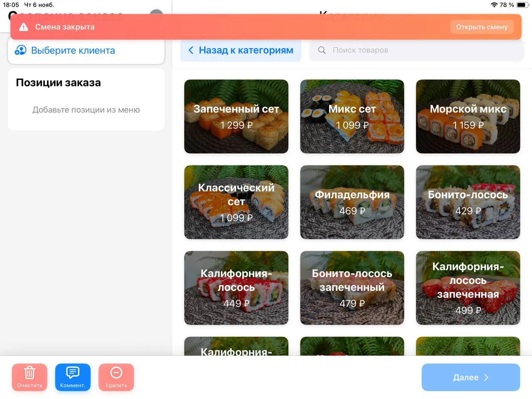Pick the Классический сет tile
Image resolution: width=532 pixels, height=399 pixels.
point(236,202)
